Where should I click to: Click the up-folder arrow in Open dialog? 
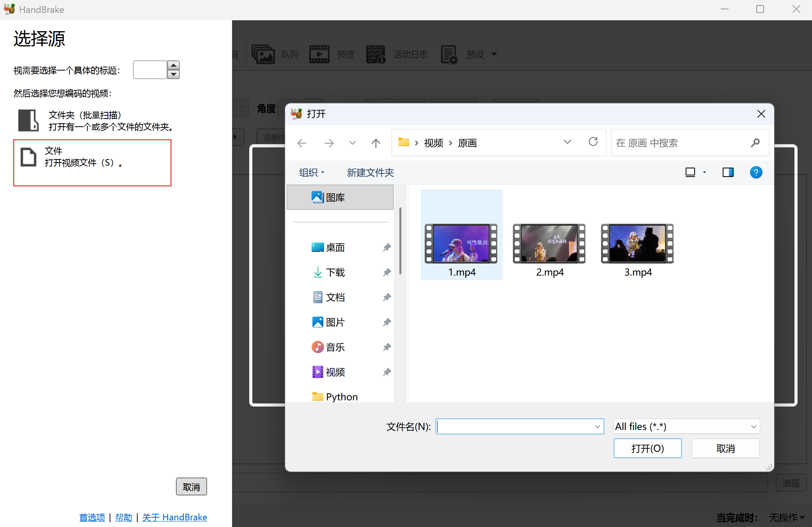(376, 143)
